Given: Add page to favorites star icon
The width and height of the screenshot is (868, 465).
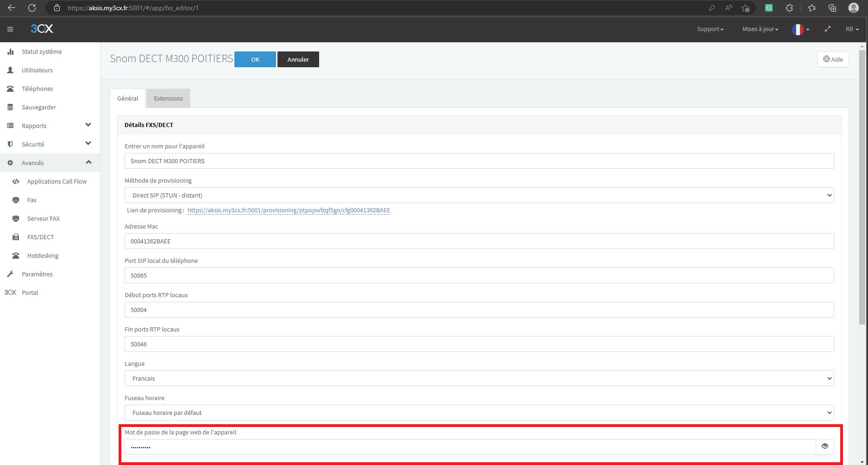Looking at the screenshot, I should pos(745,8).
